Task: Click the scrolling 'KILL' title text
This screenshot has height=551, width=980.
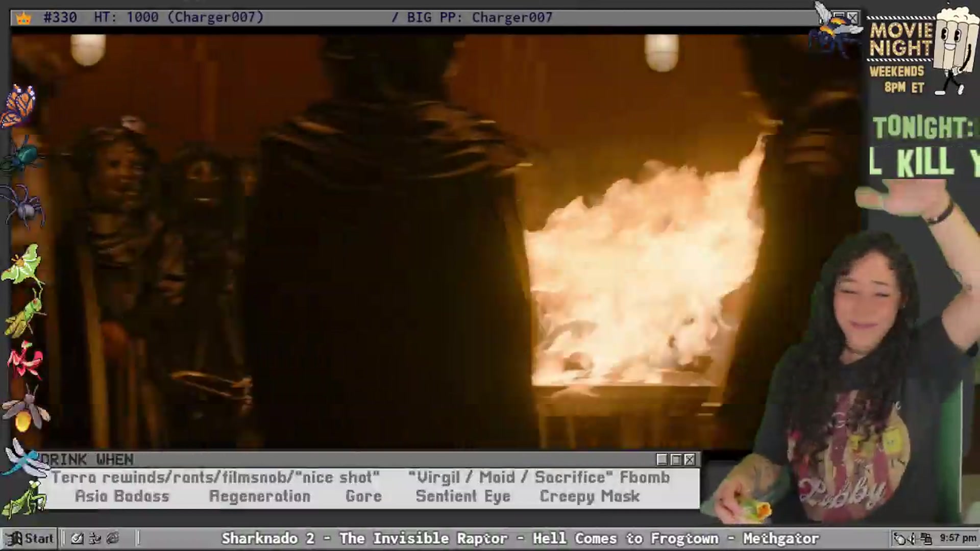Action: [x=925, y=163]
